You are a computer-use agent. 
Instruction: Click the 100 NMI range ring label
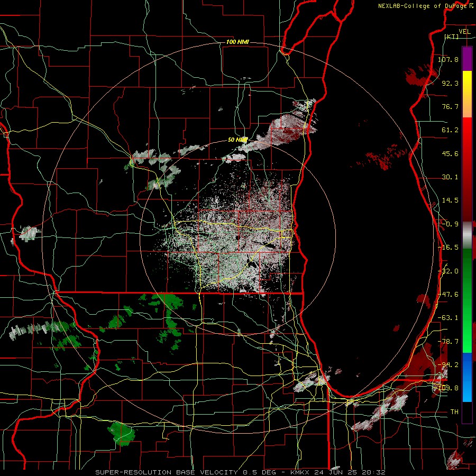[237, 42]
